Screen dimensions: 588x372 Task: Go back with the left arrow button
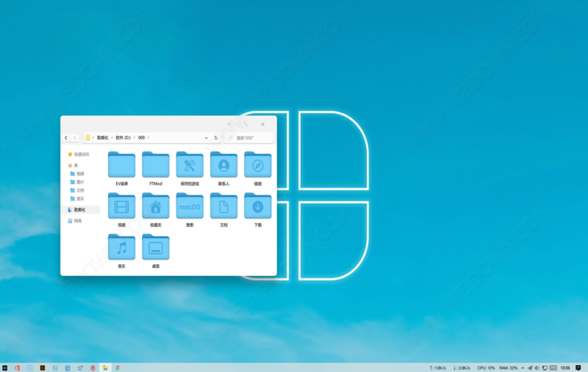(x=66, y=138)
